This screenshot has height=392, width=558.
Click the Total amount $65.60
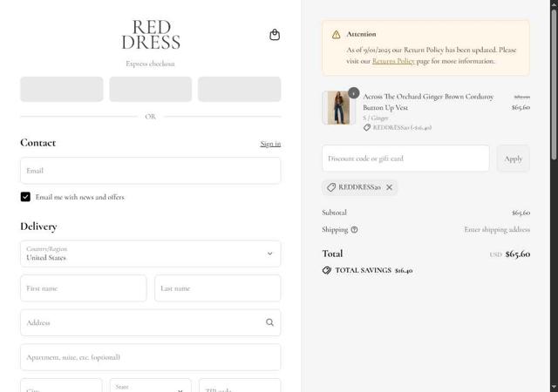517,254
